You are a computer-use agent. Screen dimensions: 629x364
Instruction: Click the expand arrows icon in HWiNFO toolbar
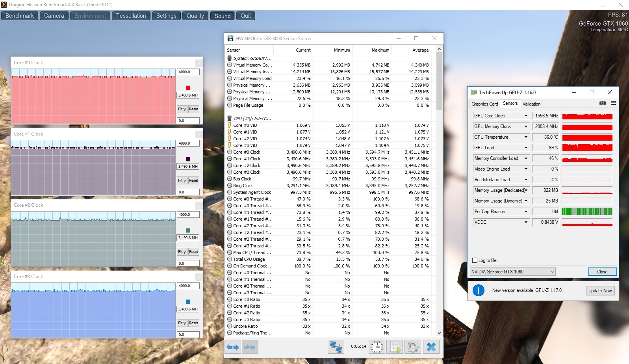pyautogui.click(x=233, y=347)
